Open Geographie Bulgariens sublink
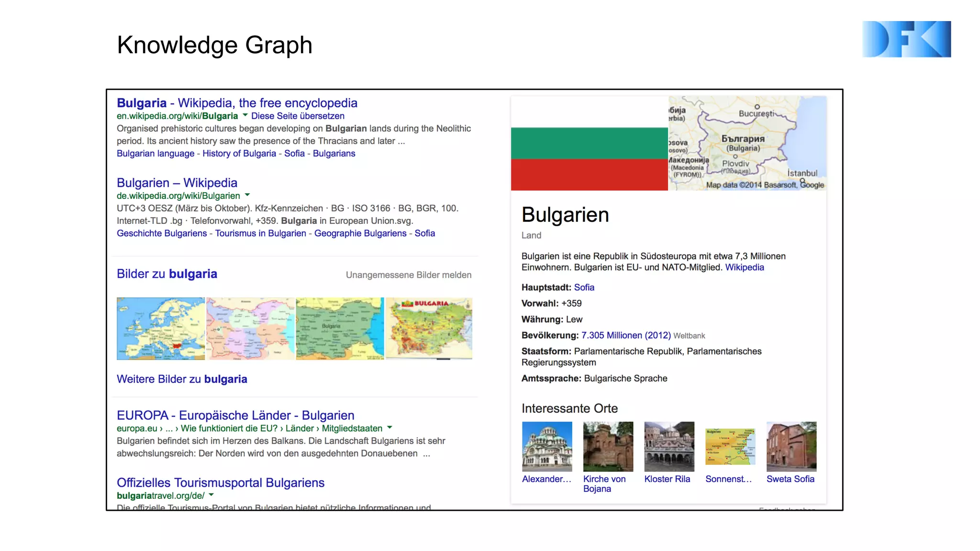This screenshot has height=551, width=980. 360,233
